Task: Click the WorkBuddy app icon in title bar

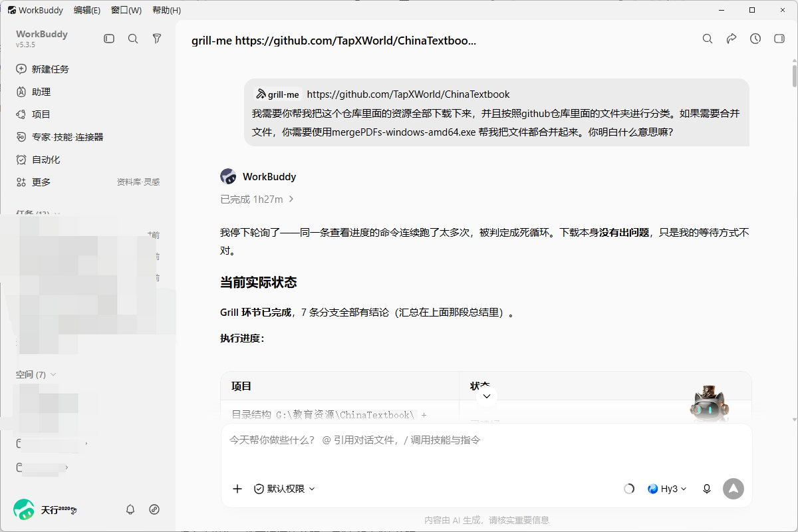Action: click(12, 10)
